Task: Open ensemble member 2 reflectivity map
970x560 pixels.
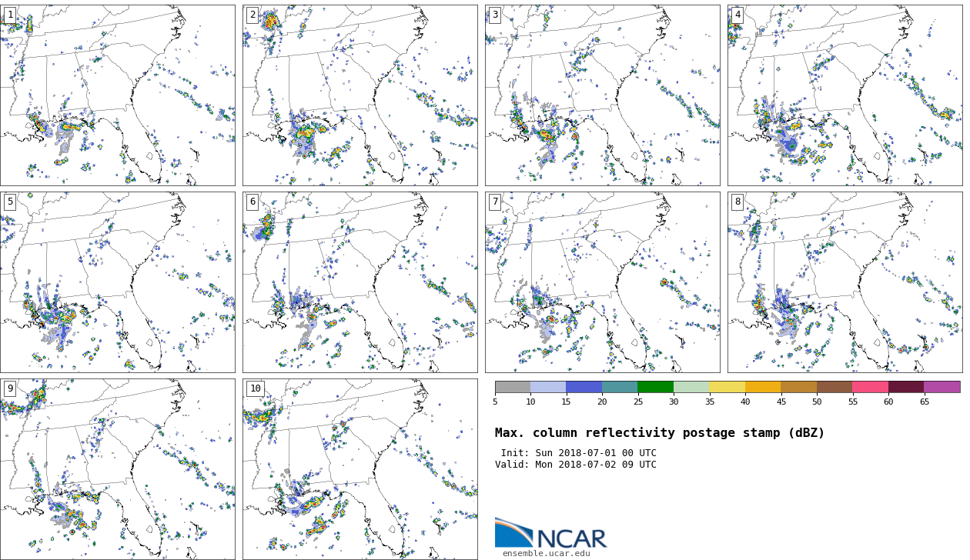Action: tap(360, 95)
